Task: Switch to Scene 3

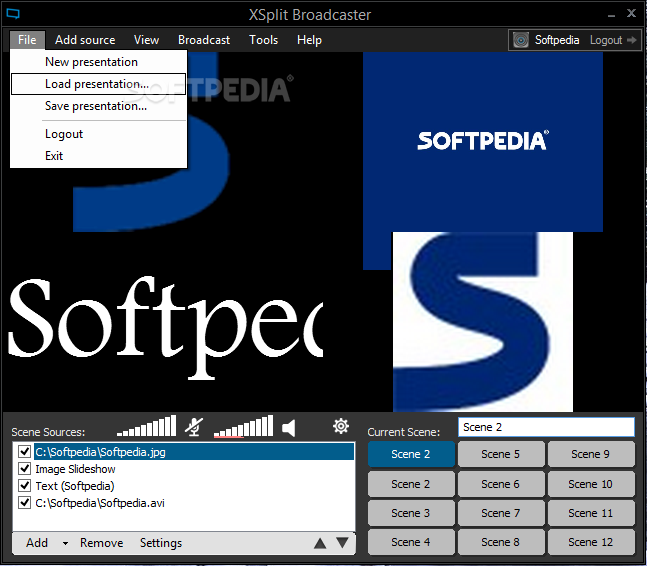Action: click(411, 513)
